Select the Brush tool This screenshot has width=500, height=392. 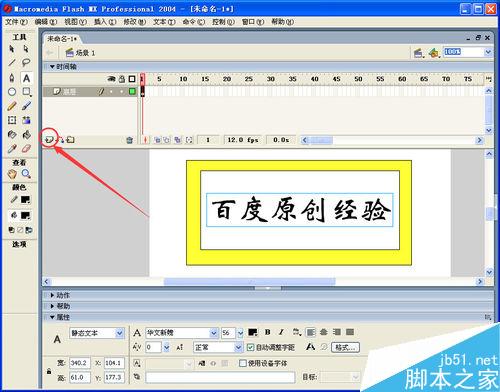[26, 106]
